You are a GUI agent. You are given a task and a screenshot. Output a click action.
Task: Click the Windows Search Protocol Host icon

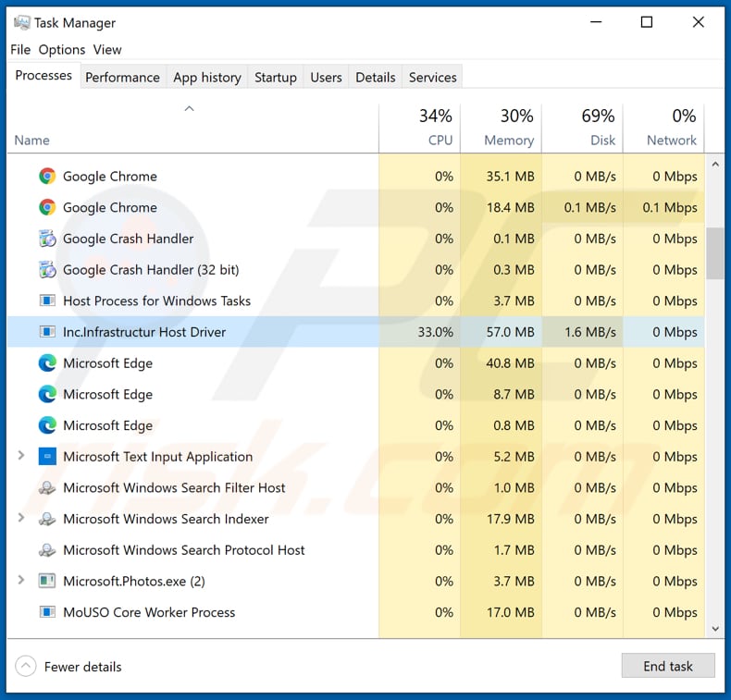[47, 550]
